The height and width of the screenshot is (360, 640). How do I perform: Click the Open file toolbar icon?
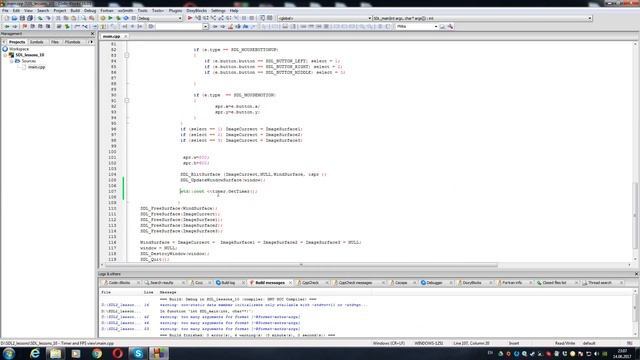(x=14, y=18)
